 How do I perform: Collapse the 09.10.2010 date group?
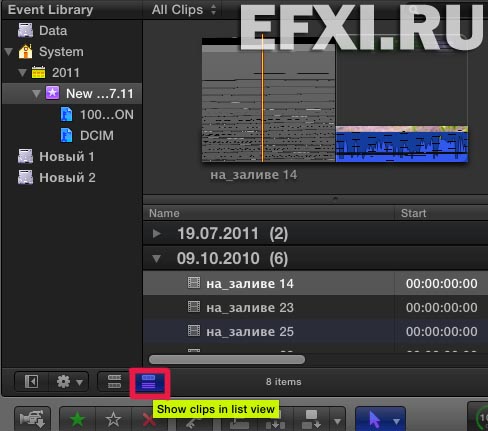pos(156,259)
